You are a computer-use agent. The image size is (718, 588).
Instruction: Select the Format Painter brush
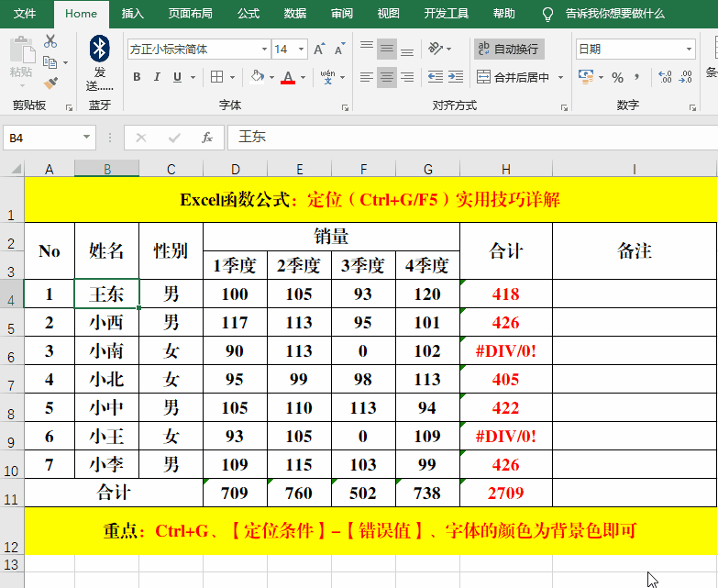coord(50,83)
